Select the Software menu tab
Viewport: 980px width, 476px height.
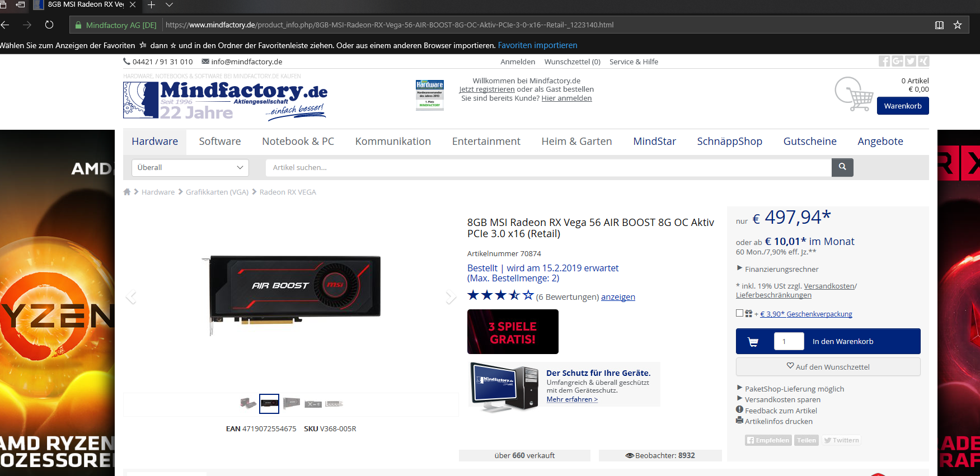220,142
